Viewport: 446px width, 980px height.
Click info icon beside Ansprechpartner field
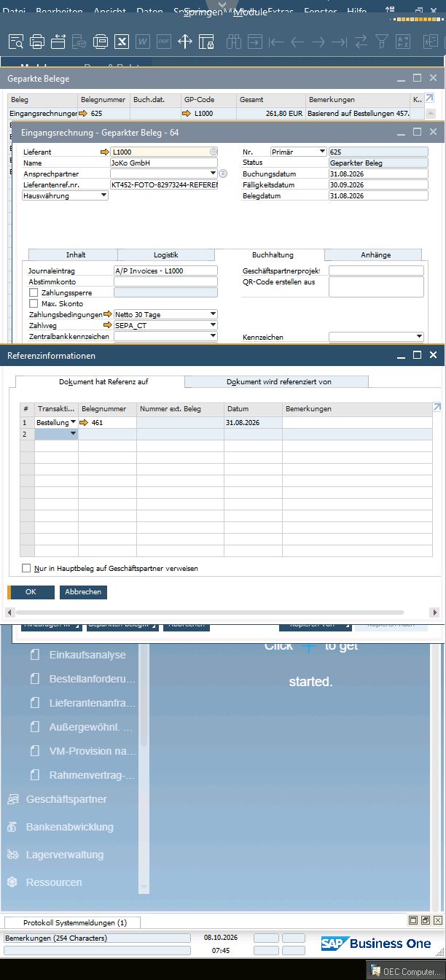coord(223,174)
